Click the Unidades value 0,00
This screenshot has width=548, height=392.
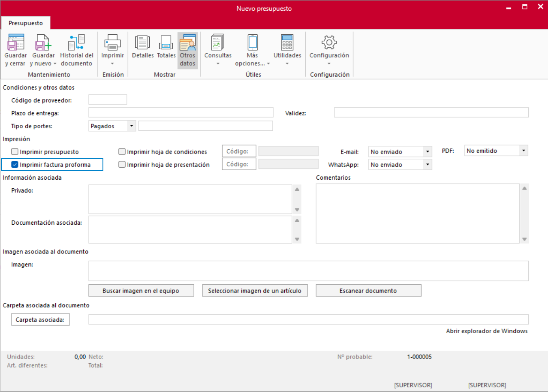pos(80,357)
